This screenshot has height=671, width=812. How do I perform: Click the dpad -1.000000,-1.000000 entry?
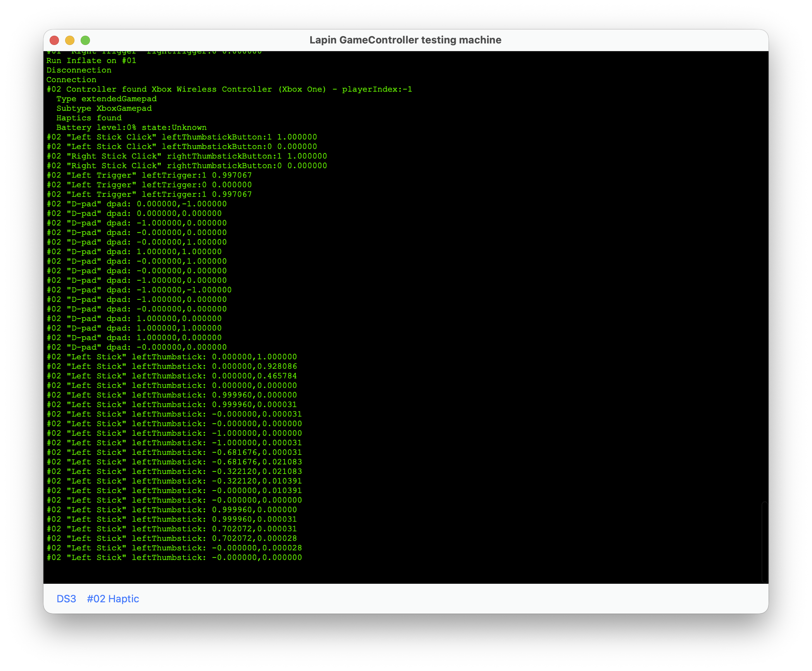139,290
